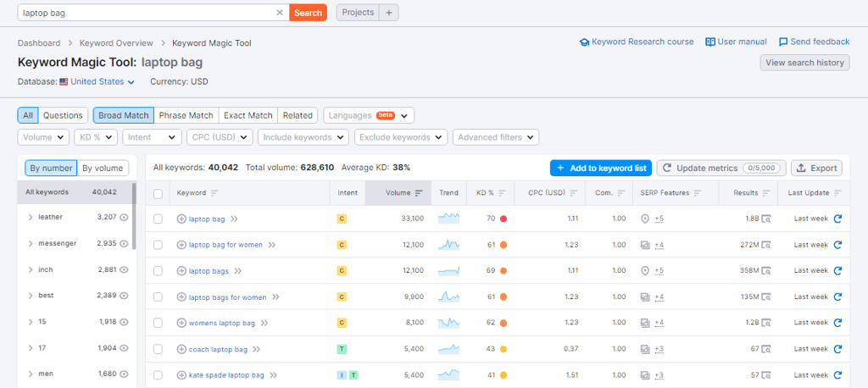Check the laptop bag row checkbox
This screenshot has height=388, width=868.
point(158,219)
